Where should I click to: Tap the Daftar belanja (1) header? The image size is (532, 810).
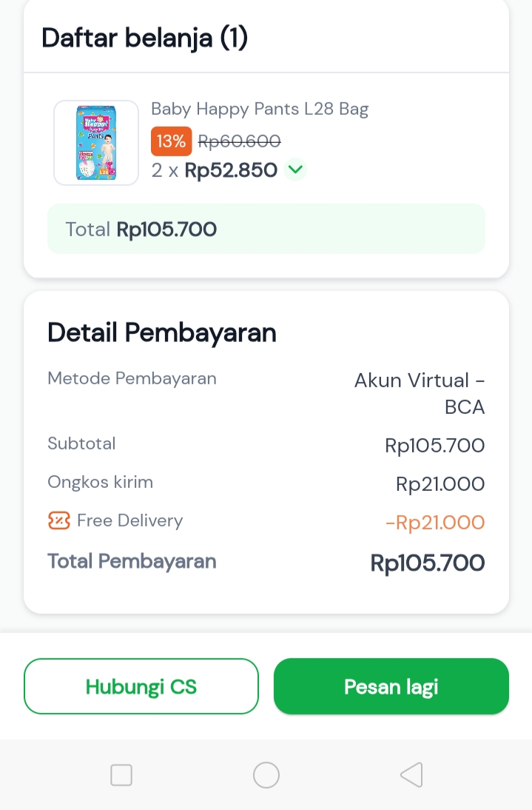(145, 37)
